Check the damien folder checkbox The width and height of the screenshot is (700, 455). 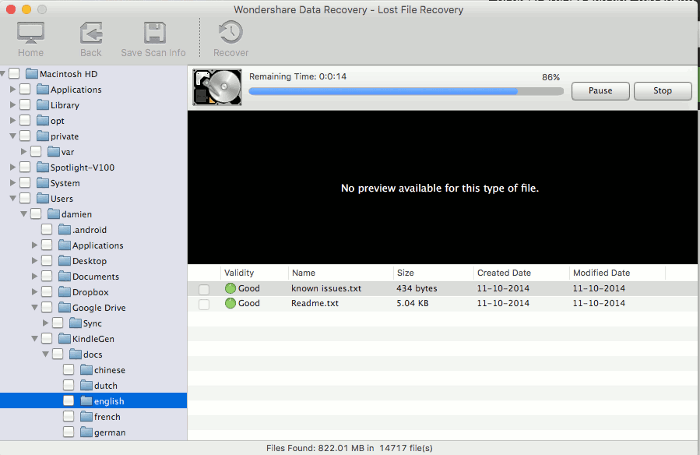click(36, 214)
